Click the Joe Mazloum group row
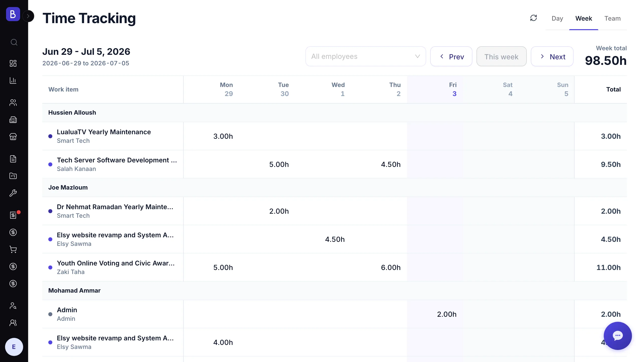Viewport: 644px width, 362px height. click(335, 188)
